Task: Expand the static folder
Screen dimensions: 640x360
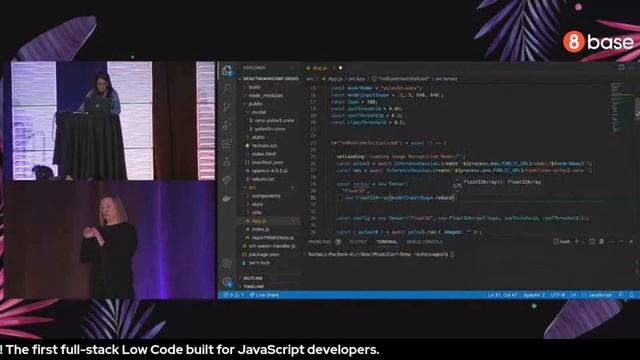Action: pyautogui.click(x=258, y=137)
